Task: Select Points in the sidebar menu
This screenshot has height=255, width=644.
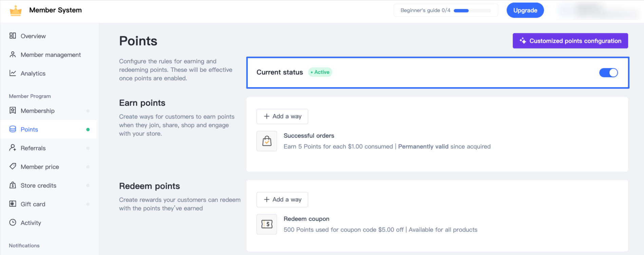Action: 29,129
